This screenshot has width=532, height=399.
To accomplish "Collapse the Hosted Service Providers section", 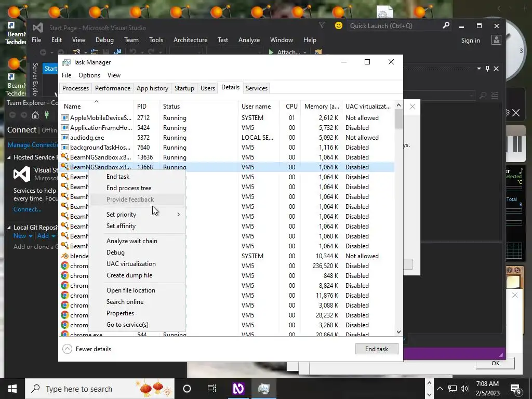I will click(x=9, y=157).
